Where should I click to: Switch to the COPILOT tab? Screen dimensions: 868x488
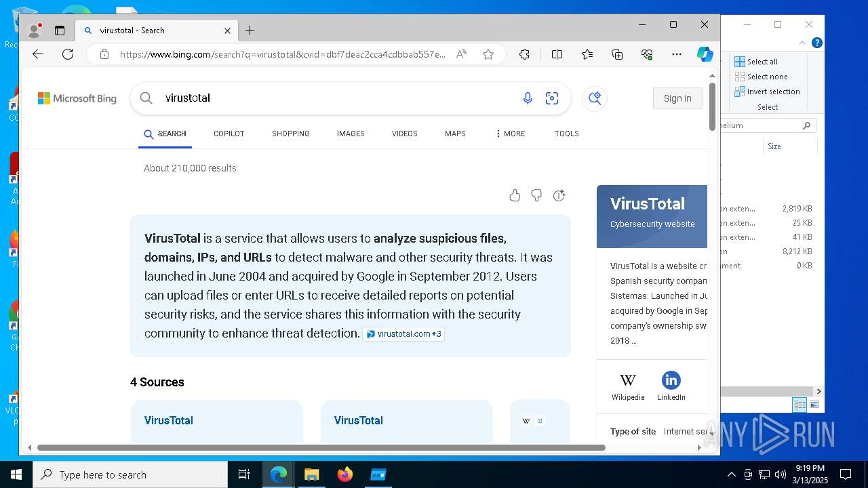tap(229, 134)
